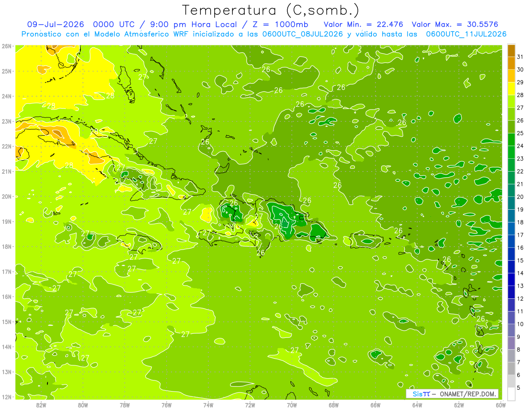Click the "15N" latitude axis label

pos(6,321)
